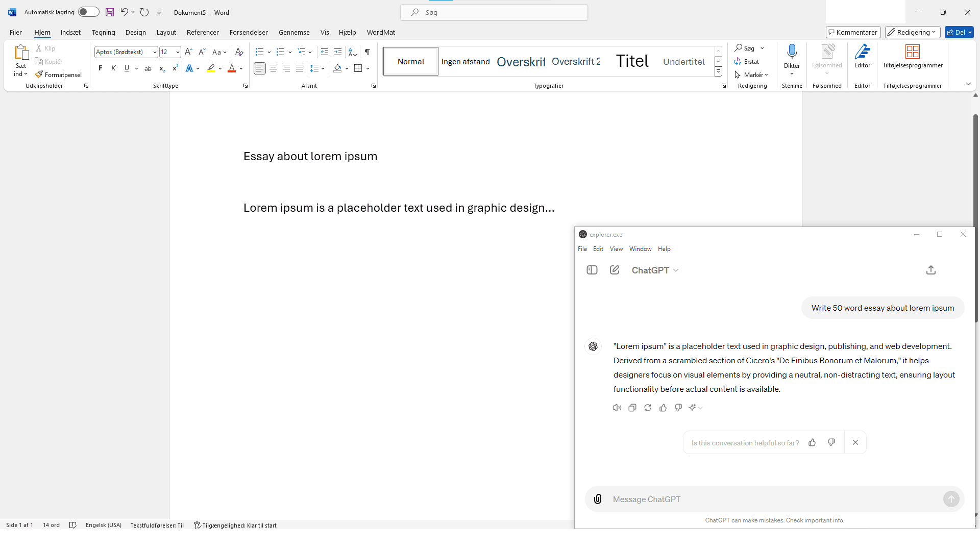This screenshot has height=551, width=980.
Task: Open the Referencer tab
Action: click(x=203, y=32)
